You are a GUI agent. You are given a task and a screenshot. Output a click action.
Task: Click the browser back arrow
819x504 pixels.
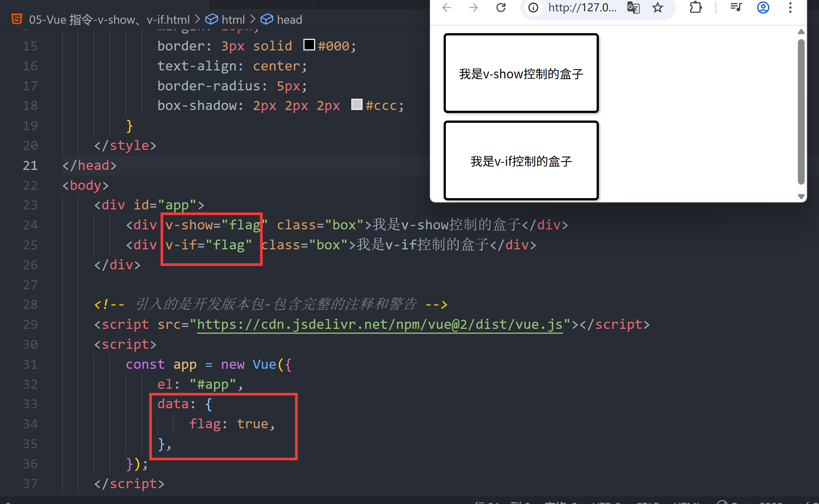pyautogui.click(x=447, y=8)
